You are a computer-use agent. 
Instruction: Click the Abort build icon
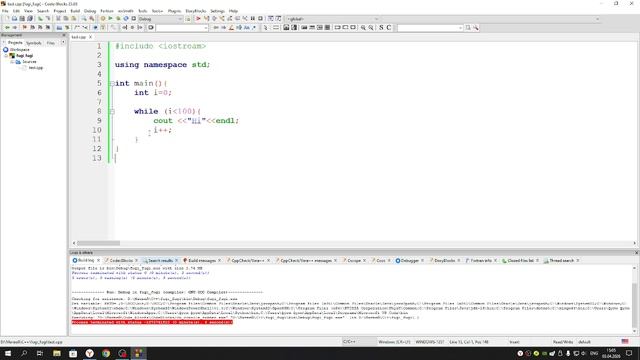pyautogui.click(x=133, y=19)
